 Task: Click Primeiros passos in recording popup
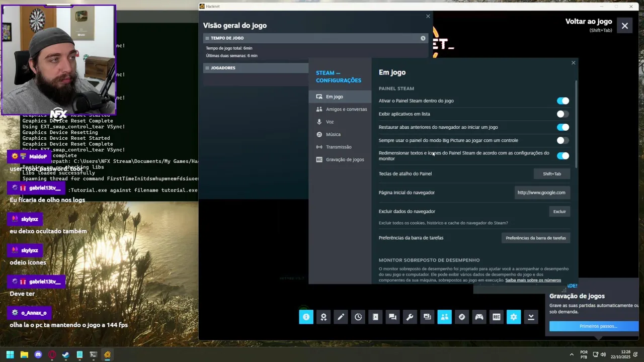(x=594, y=326)
